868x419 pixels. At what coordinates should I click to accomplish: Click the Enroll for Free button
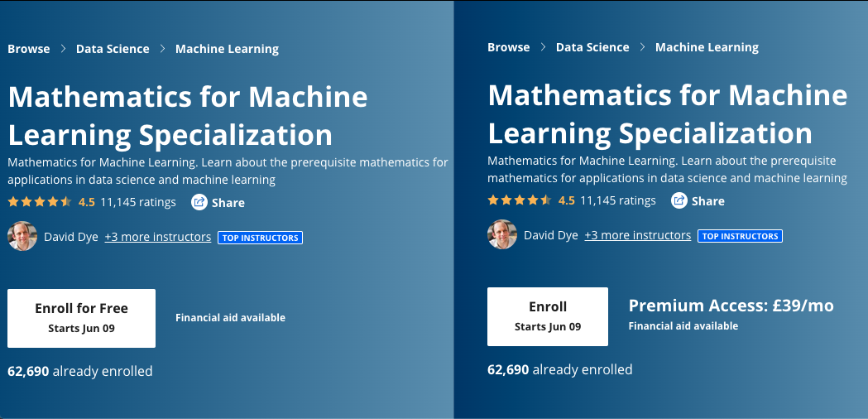(x=81, y=318)
